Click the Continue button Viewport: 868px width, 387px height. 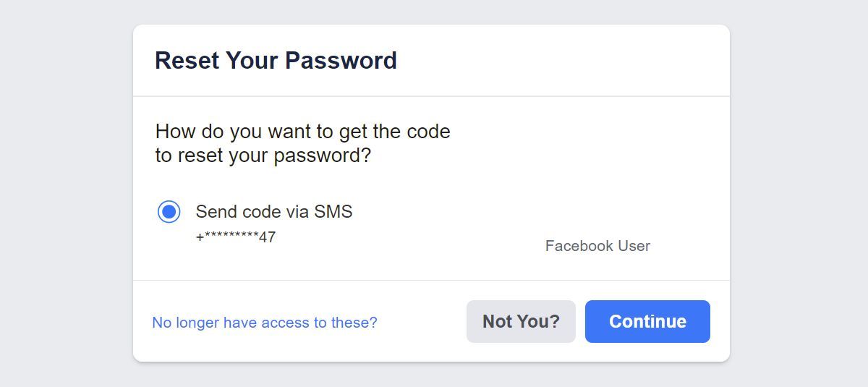point(647,322)
